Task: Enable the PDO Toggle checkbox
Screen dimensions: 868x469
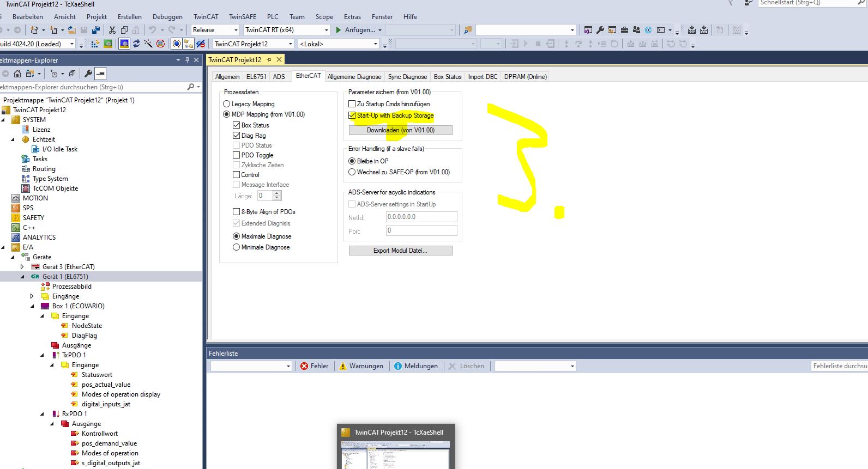Action: pyautogui.click(x=237, y=155)
